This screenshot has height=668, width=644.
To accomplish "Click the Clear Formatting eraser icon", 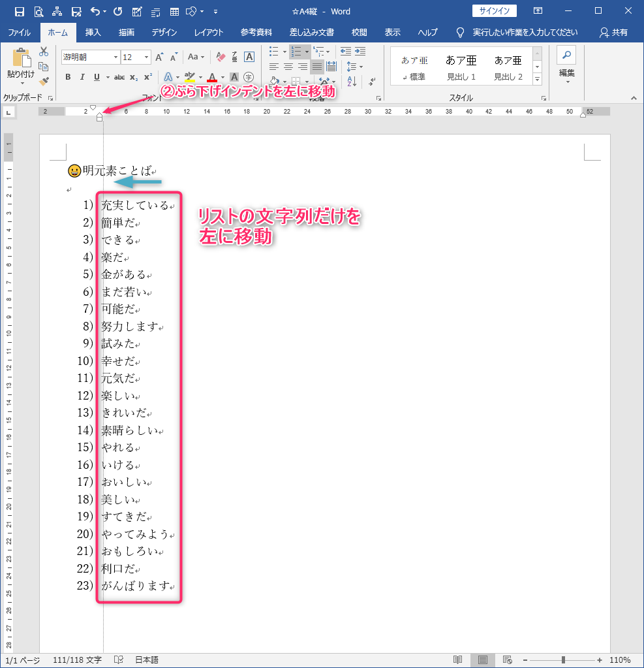I will click(220, 57).
